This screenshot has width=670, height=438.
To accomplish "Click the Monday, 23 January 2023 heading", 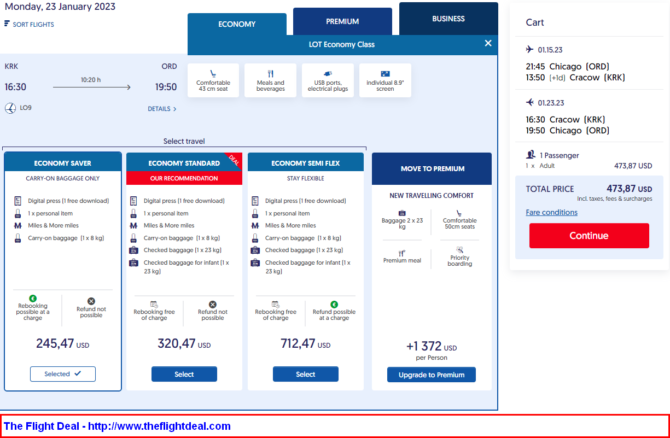I will pos(60,6).
